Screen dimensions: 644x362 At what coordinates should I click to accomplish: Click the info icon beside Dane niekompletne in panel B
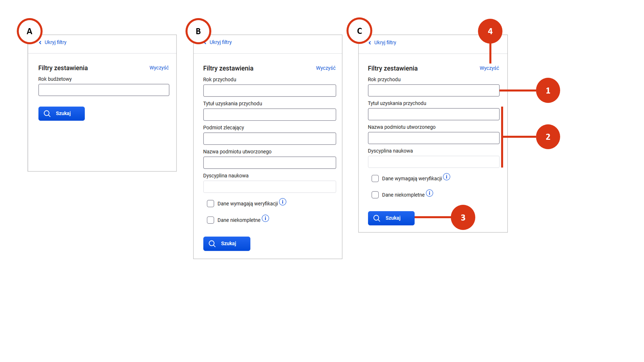click(x=265, y=219)
